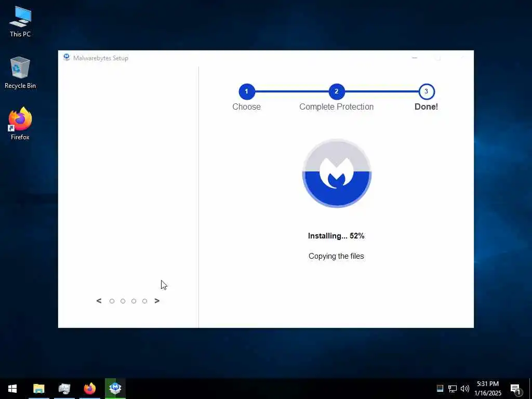Open the taskbar clock and date
This screenshot has height=399, width=532.
pyautogui.click(x=487, y=389)
